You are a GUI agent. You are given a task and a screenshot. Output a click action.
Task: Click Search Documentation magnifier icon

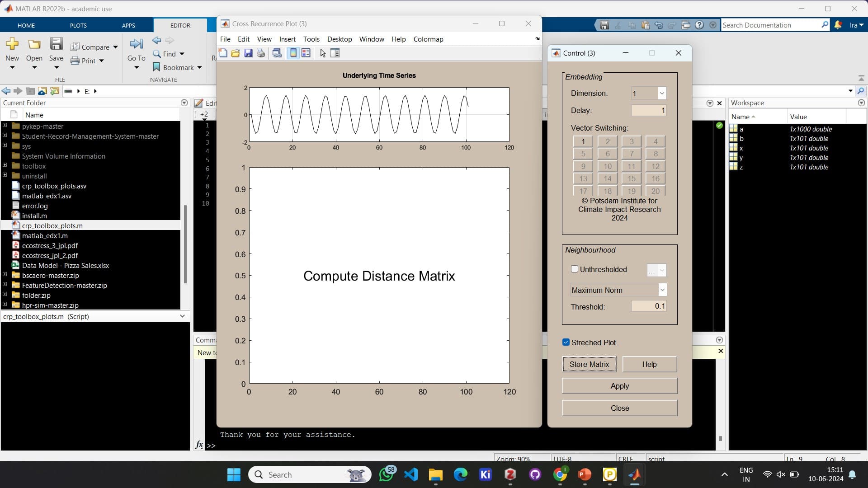[x=825, y=25]
